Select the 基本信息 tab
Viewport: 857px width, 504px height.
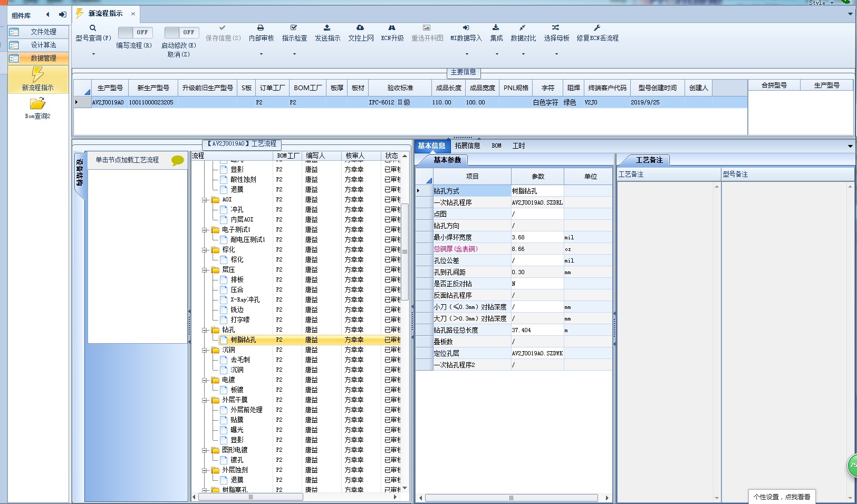pos(431,146)
